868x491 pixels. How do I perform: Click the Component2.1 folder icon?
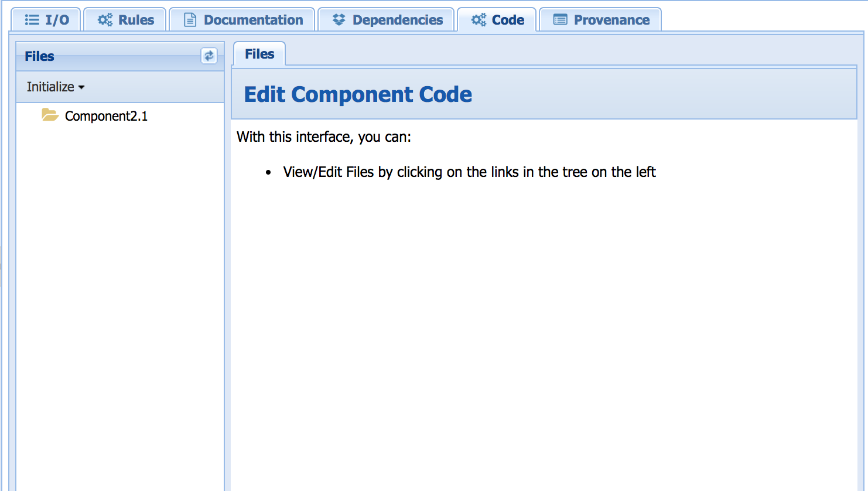click(x=50, y=115)
